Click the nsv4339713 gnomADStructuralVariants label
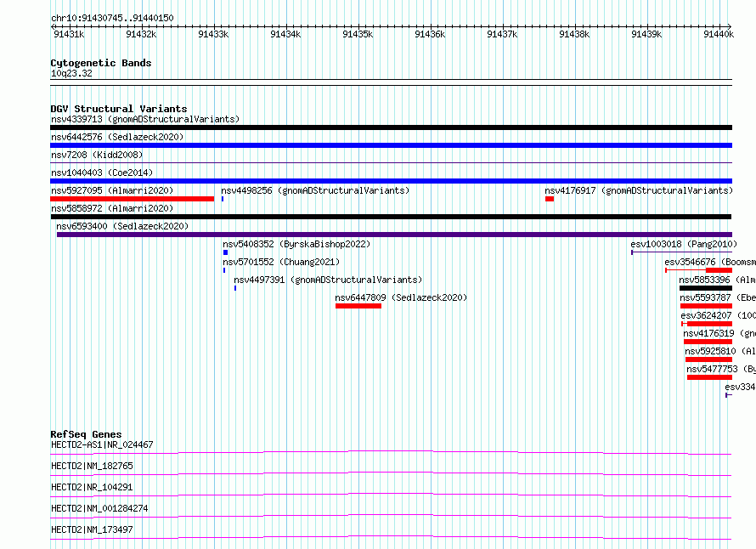This screenshot has width=756, height=549. tap(145, 119)
